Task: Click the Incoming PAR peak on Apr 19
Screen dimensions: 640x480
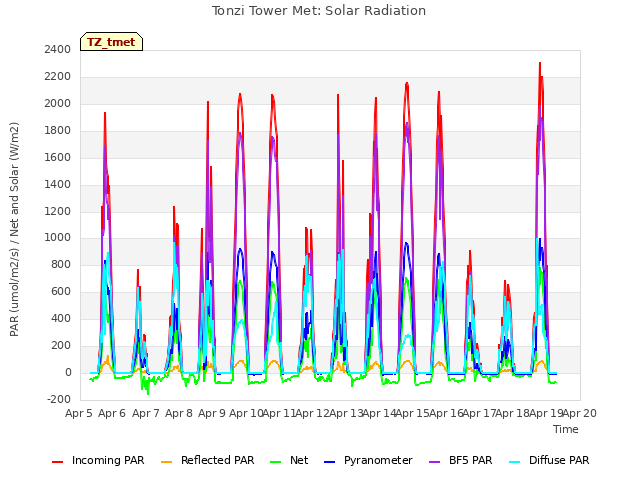Action: pyautogui.click(x=540, y=63)
